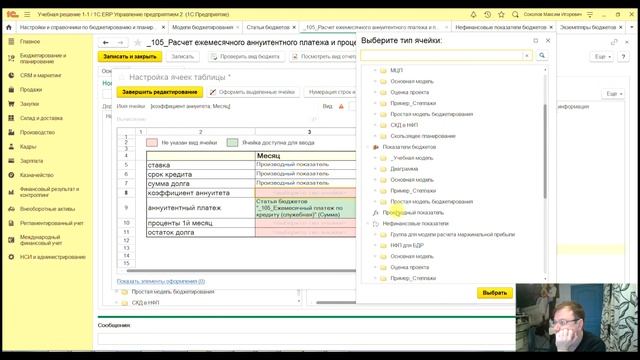The image size is (640, 360).
Task: Open Кадры section icon
Action: [11, 147]
